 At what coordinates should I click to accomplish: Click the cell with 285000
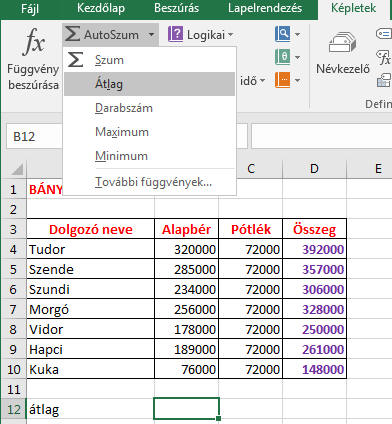(x=186, y=269)
